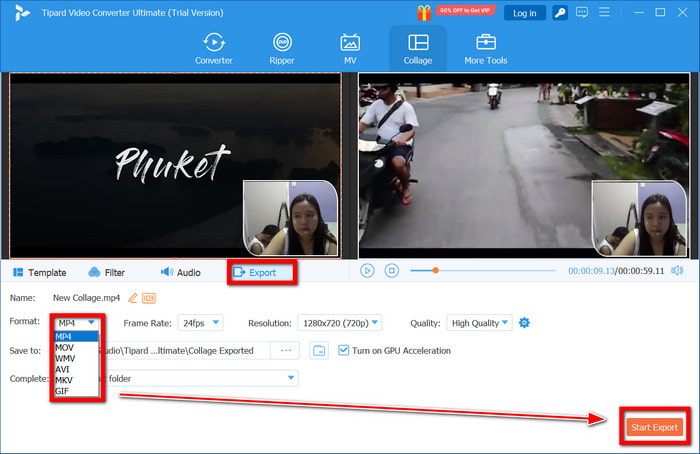Click the Start Export button
700x454 pixels.
click(654, 427)
